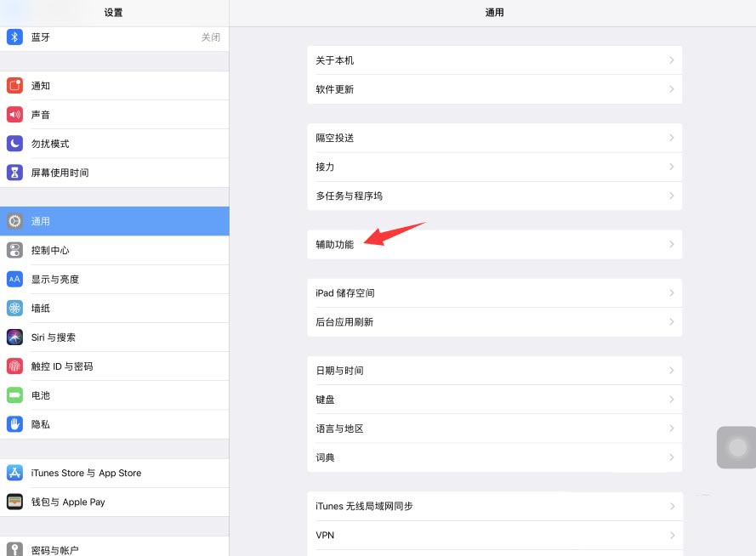The width and height of the screenshot is (756, 556).
Task: Click Siri 与搜索 label
Action: pyautogui.click(x=53, y=338)
